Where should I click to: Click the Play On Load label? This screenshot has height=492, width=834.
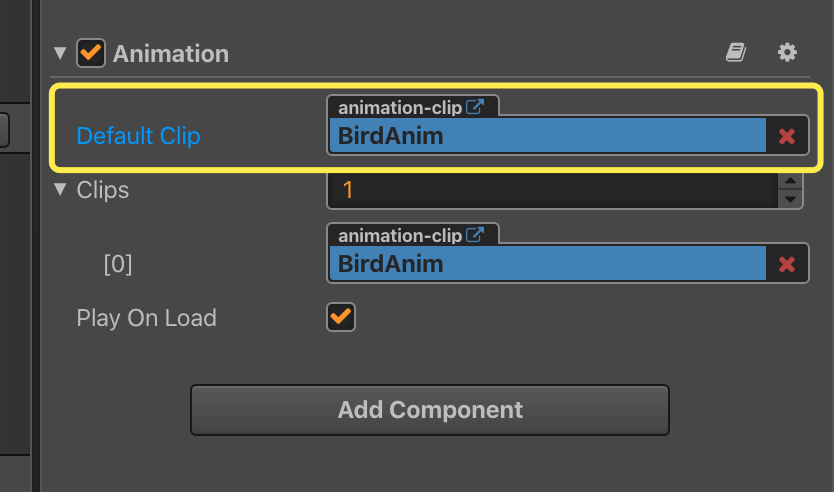click(146, 318)
